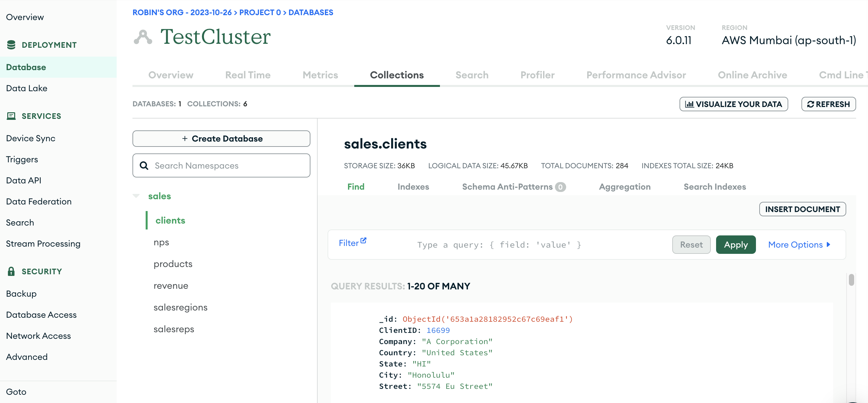The width and height of the screenshot is (868, 403).
Task: Switch to the Real Time tab
Action: (x=248, y=75)
